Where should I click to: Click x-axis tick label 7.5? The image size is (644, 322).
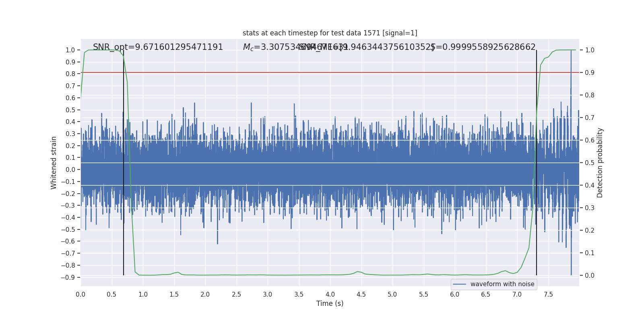coord(548,295)
